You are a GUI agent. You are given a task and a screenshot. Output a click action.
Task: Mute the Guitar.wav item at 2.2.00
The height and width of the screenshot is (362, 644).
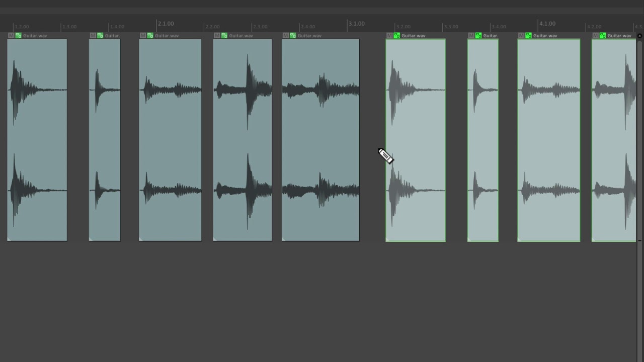pyautogui.click(x=217, y=36)
